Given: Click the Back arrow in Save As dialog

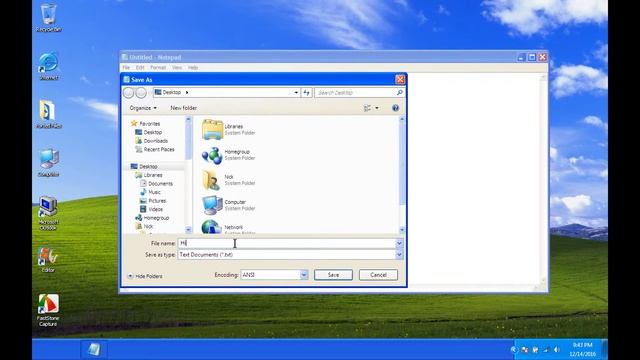Looking at the screenshot, I should (x=128, y=93).
